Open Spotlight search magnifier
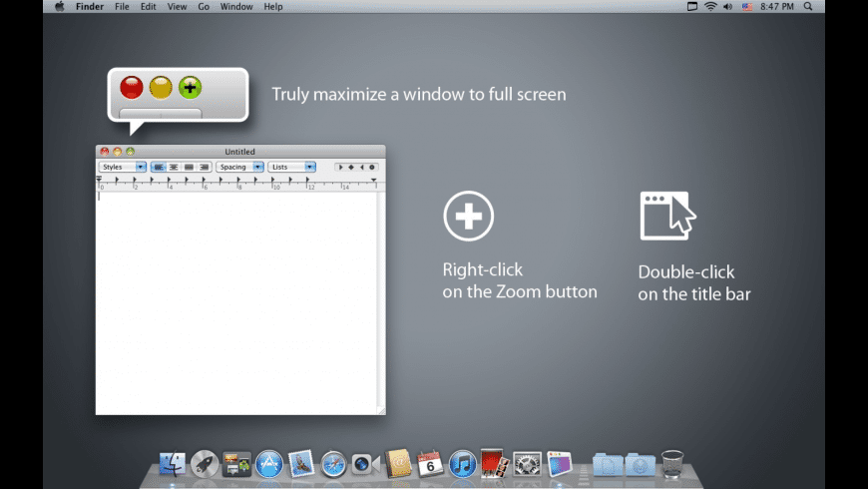Image resolution: width=868 pixels, height=489 pixels. 808,7
